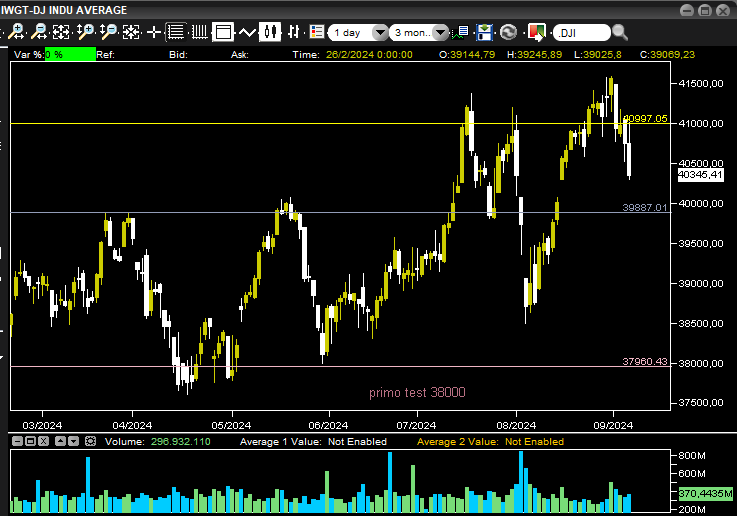This screenshot has height=516, width=737.
Task: Toggle horizontal grid lines on the chart
Action: [x=176, y=32]
